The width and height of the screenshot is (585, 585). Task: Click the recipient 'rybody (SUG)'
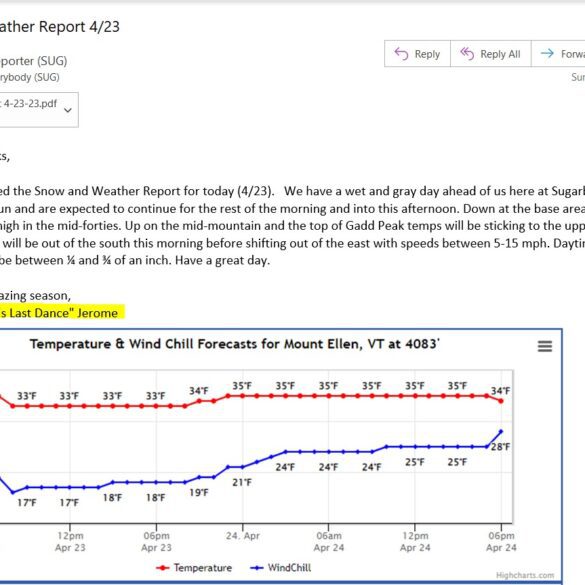coord(30,77)
